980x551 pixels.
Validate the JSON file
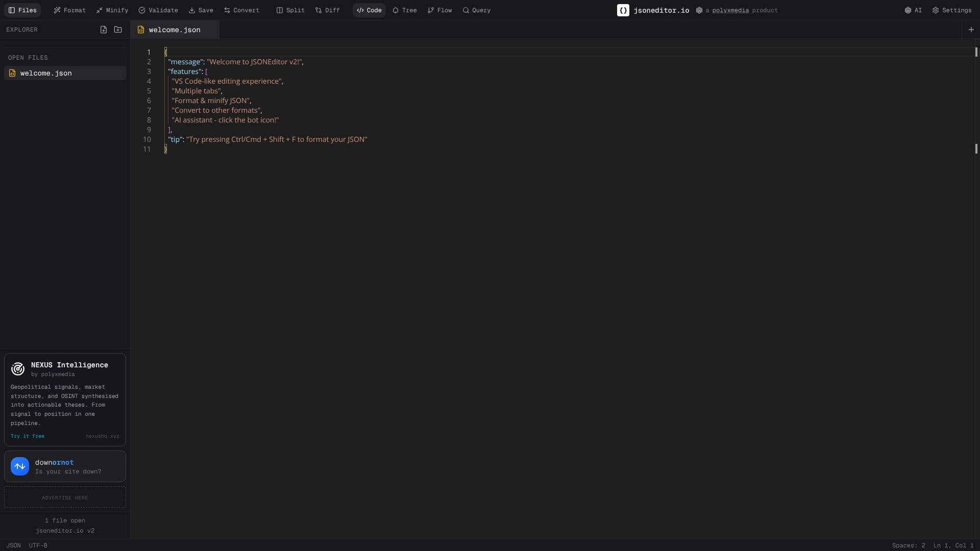point(158,10)
